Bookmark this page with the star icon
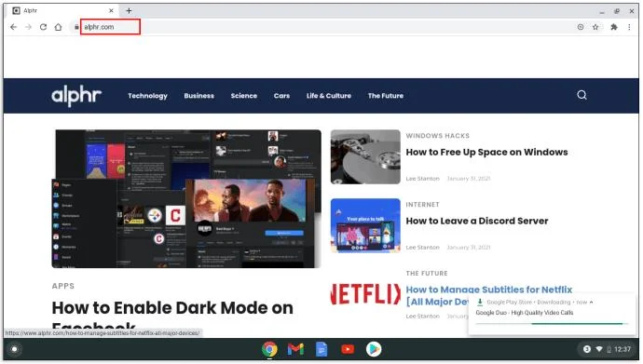Image resolution: width=643 pixels, height=364 pixels. pos(595,27)
